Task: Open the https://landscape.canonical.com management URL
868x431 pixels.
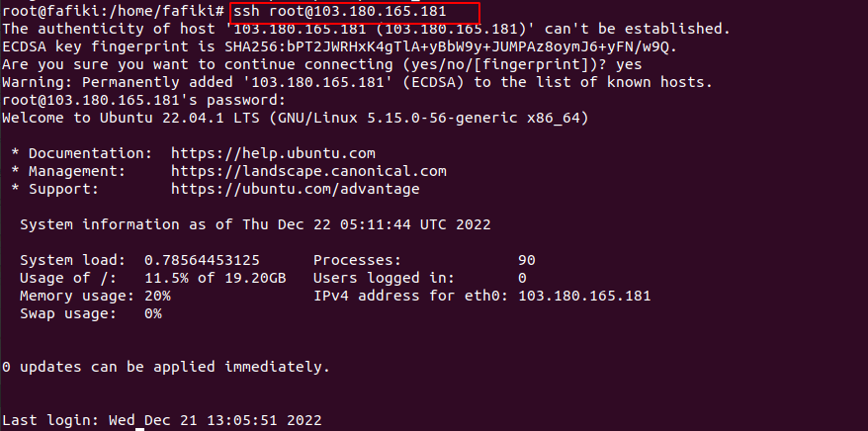Action: pos(308,172)
